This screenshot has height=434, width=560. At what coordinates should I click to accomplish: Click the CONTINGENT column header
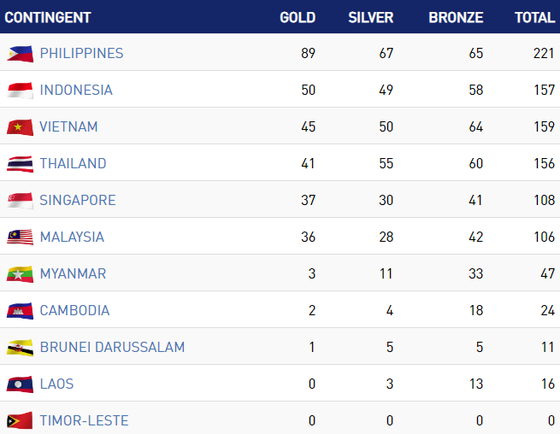(x=48, y=18)
